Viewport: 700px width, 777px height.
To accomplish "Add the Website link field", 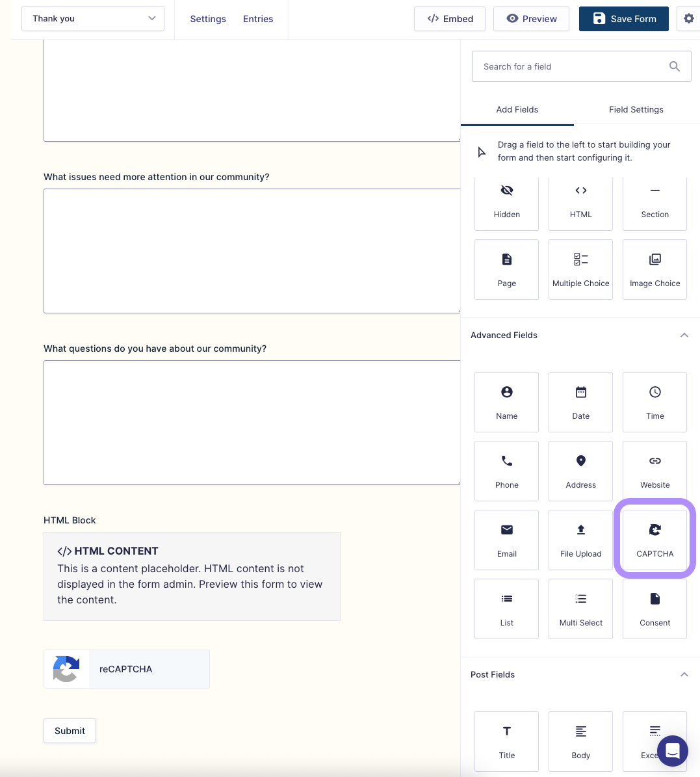I will [655, 471].
